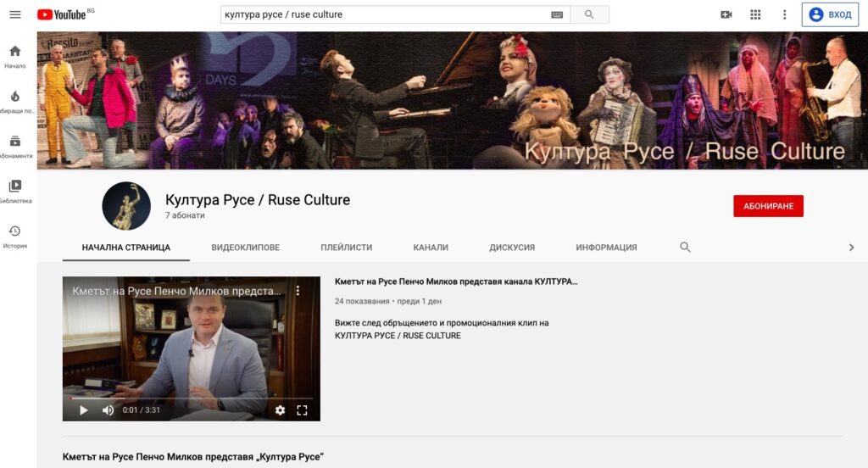The image size is (868, 468).
Task: Switch to the ПЛЕЙЛИСТИ tab
Action: click(346, 248)
